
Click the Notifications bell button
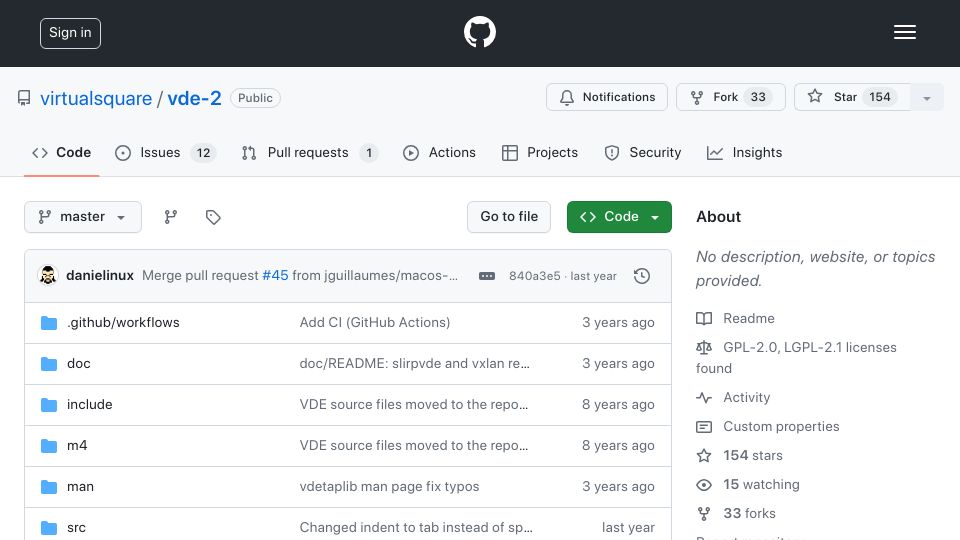coord(607,97)
